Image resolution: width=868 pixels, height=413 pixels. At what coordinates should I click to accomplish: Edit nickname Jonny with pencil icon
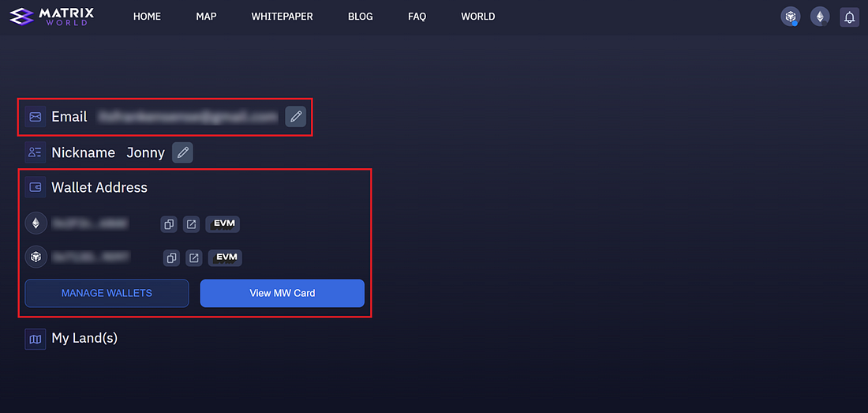[182, 152]
